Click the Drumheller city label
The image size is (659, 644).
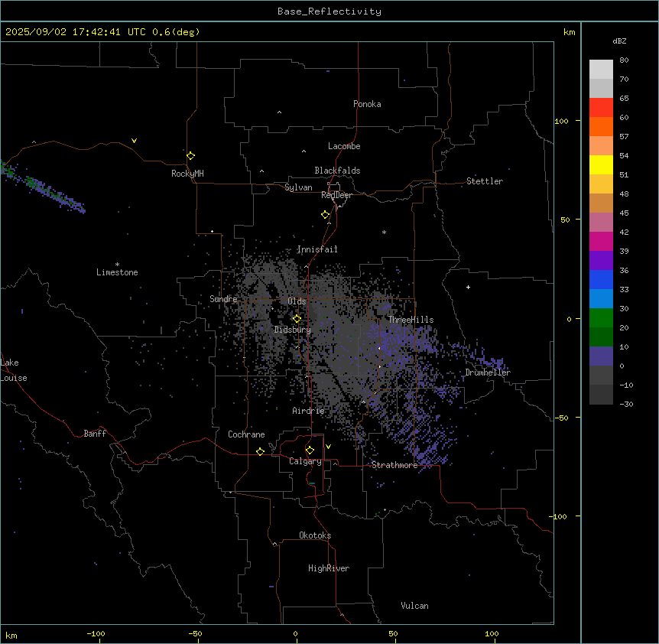[x=488, y=372]
